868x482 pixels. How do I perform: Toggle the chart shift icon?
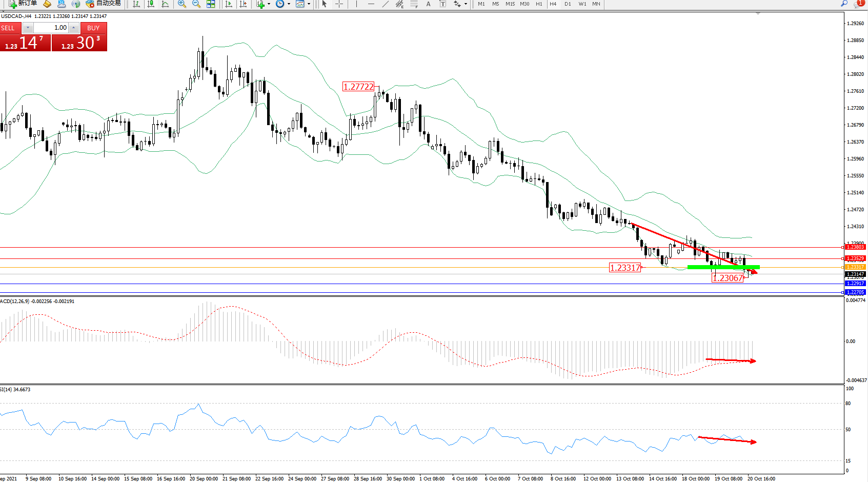pos(243,4)
